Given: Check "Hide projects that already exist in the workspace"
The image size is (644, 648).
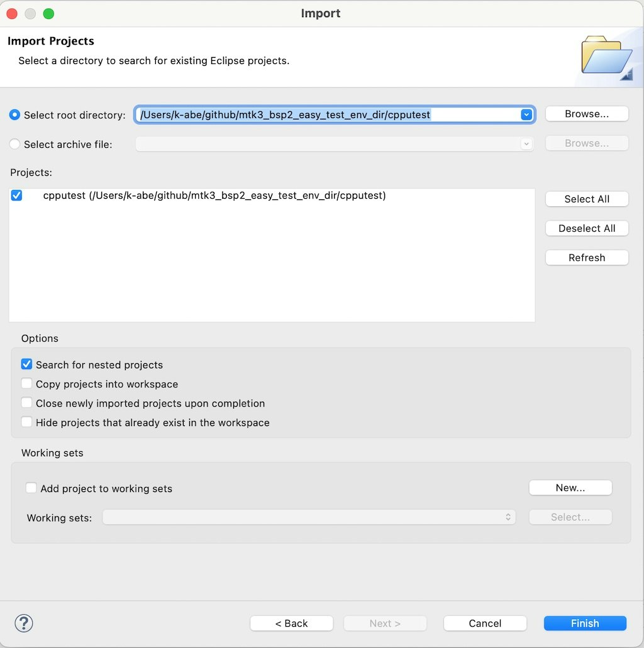Looking at the screenshot, I should pos(26,422).
